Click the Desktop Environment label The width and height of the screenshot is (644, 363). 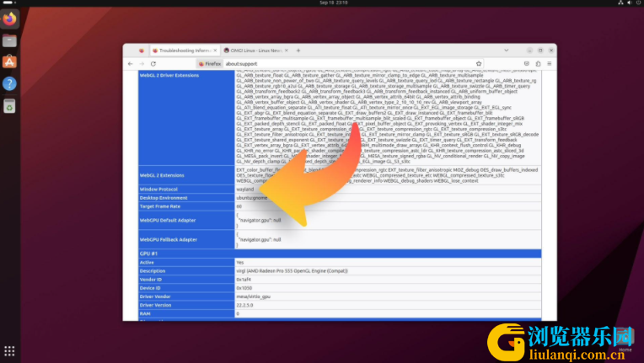164,198
